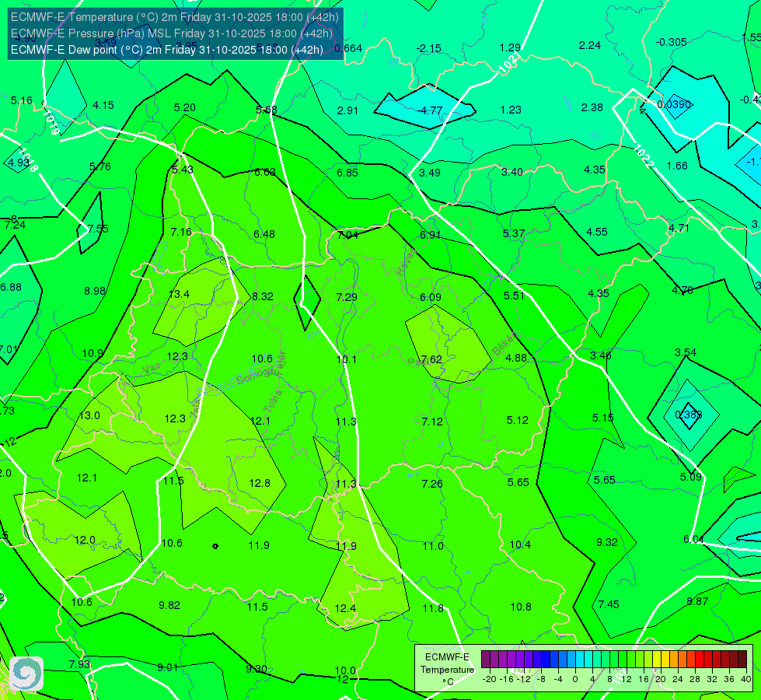The height and width of the screenshot is (700, 761).
Task: Click the 1.23 temperature value
Action: pos(511,110)
